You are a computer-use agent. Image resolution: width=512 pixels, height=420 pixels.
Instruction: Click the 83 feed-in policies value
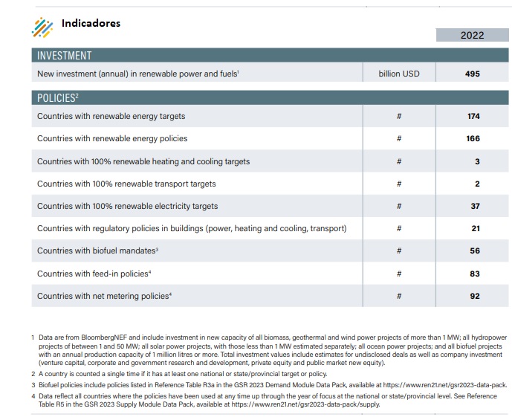tap(475, 274)
